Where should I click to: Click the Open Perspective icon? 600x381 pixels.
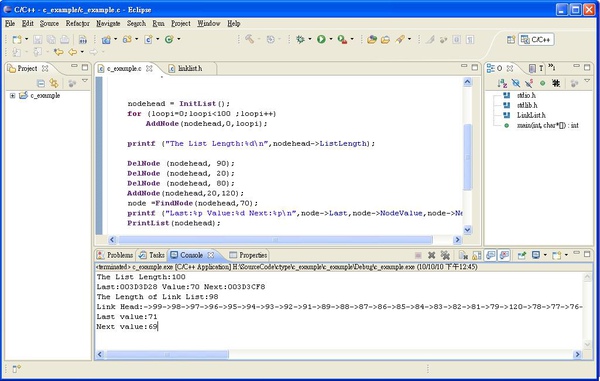click(x=510, y=39)
